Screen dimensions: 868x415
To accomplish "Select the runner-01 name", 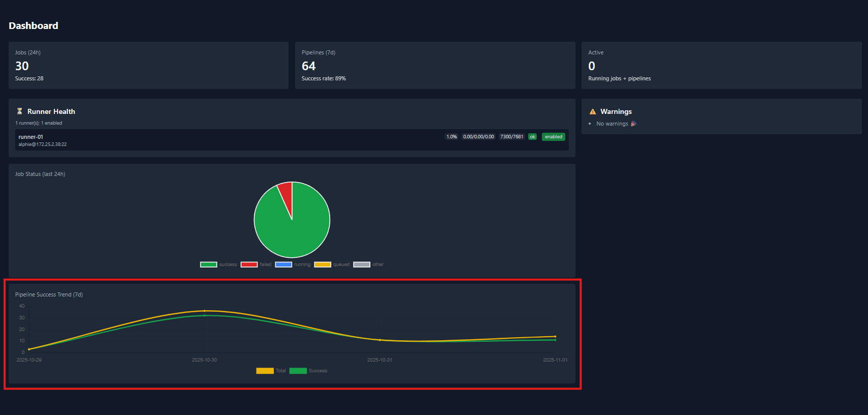I will tap(31, 137).
